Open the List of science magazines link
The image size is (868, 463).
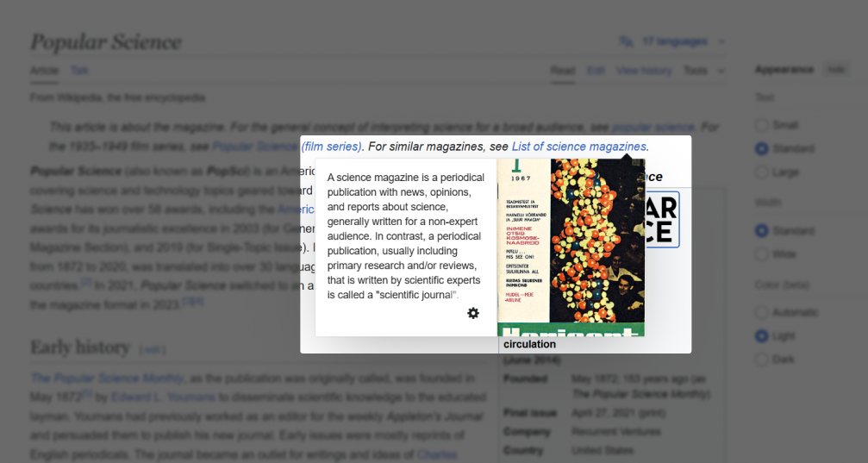[578, 147]
